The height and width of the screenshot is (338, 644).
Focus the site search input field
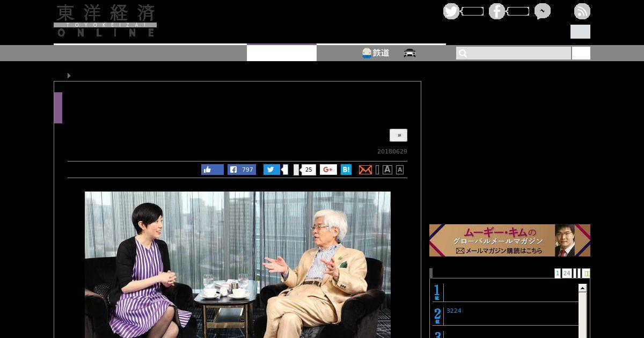(514, 53)
